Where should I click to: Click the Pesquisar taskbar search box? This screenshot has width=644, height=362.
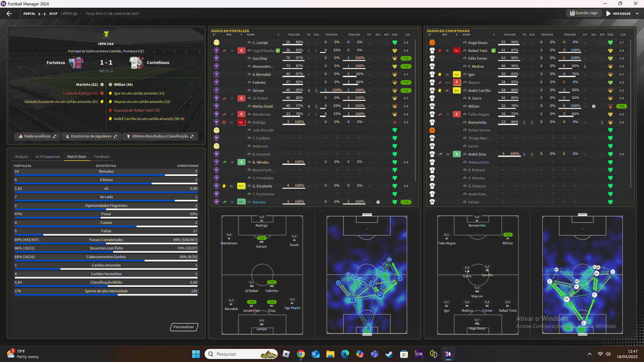tap(241, 354)
